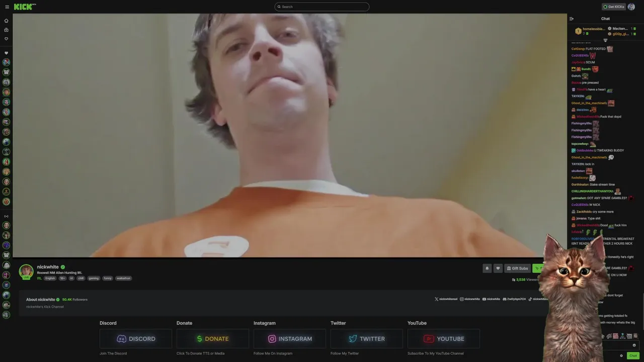Click the DONATE panel banner
The height and width of the screenshot is (362, 644).
coord(213,339)
